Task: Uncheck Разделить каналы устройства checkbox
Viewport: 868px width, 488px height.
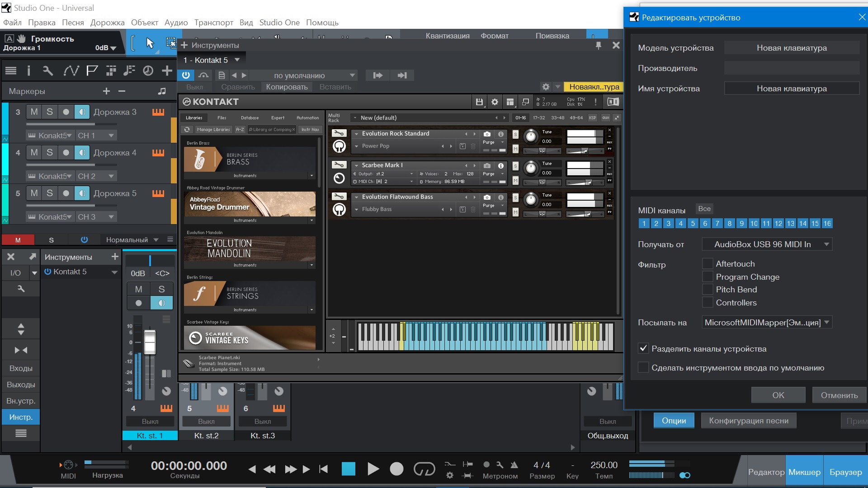Action: [643, 348]
